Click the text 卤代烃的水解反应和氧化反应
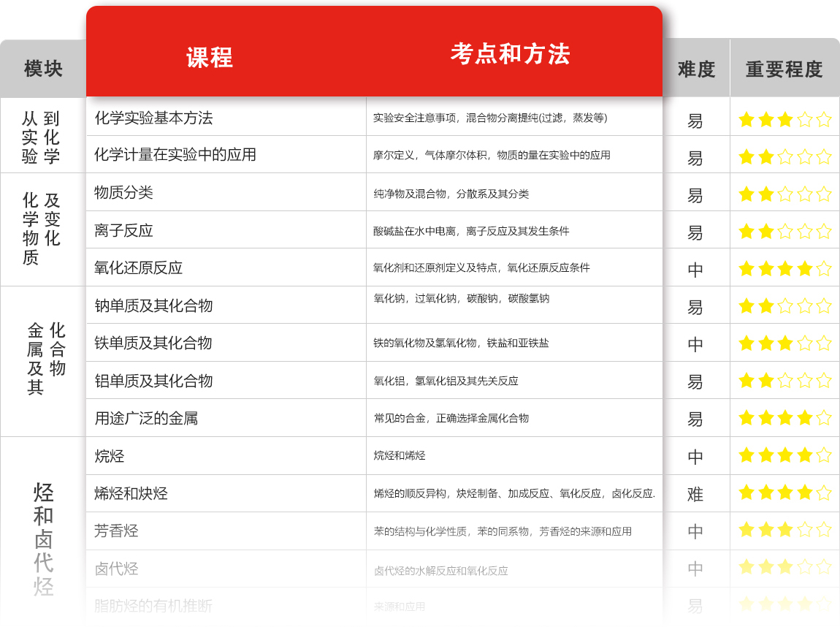Image resolution: width=840 pixels, height=627 pixels. [440, 571]
